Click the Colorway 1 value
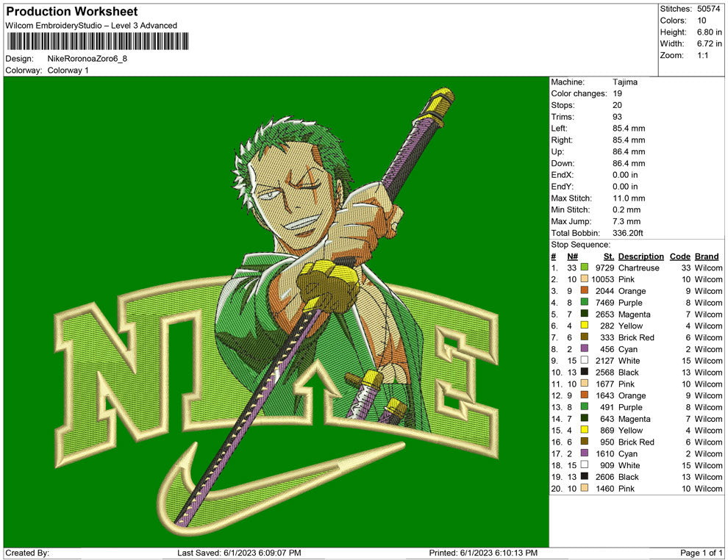728x560 pixels. [x=68, y=71]
